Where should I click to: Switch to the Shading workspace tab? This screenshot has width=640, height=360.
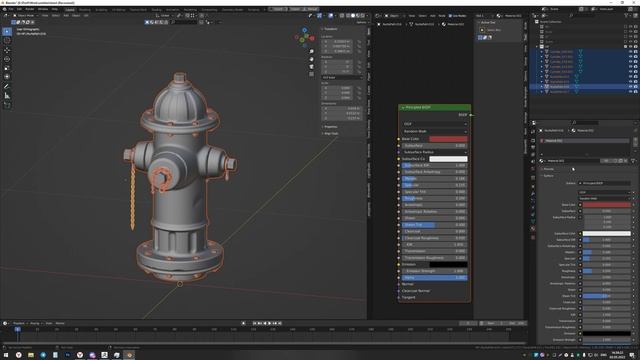tap(156, 9)
